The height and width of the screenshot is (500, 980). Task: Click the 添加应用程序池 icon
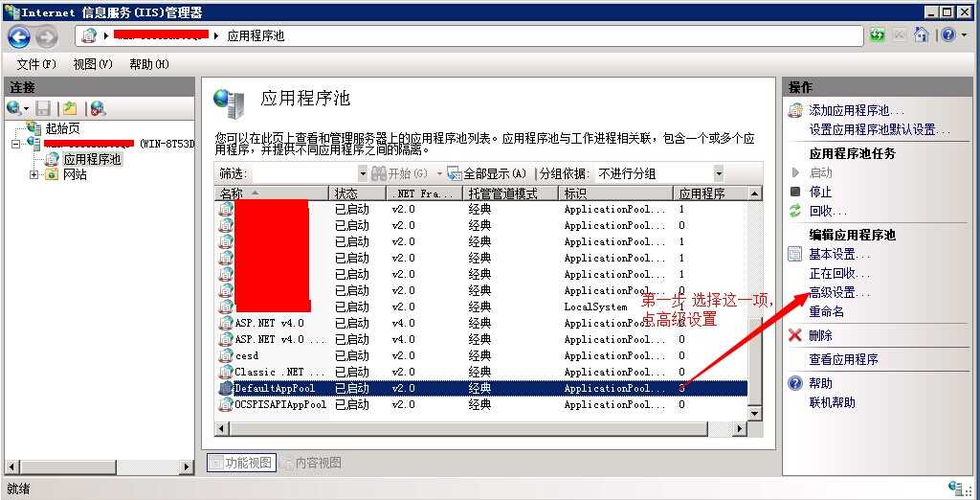pos(795,111)
